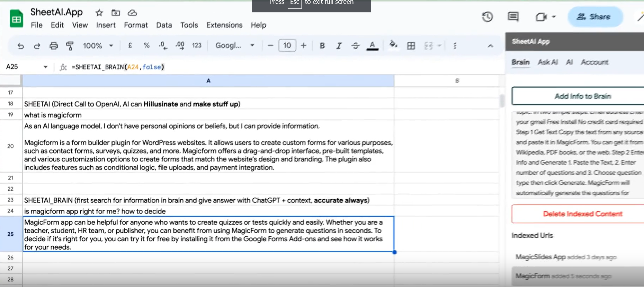Increase decimal places
Image resolution: width=644 pixels, height=287 pixels.
[180, 45]
